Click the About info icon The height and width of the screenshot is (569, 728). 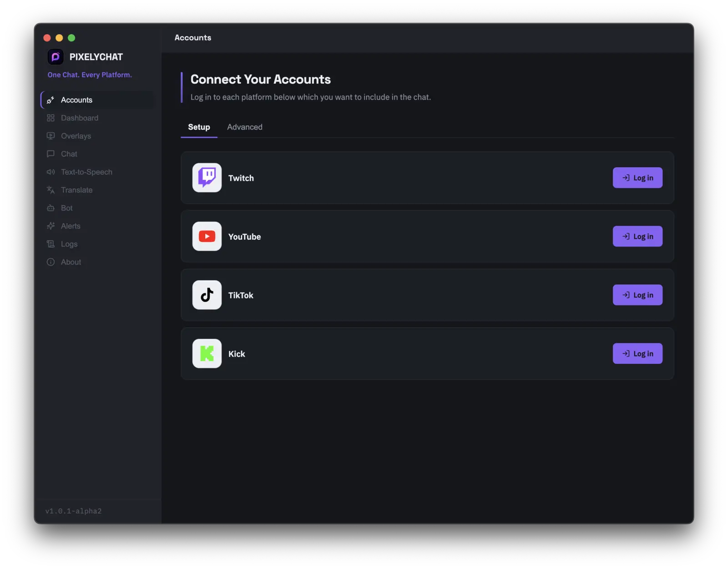tap(51, 262)
